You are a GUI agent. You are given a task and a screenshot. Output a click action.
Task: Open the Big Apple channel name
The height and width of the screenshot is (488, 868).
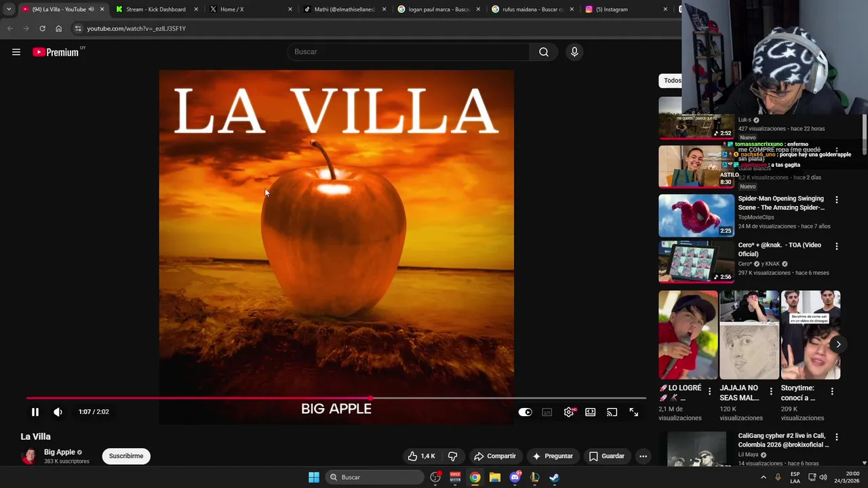pos(60,452)
